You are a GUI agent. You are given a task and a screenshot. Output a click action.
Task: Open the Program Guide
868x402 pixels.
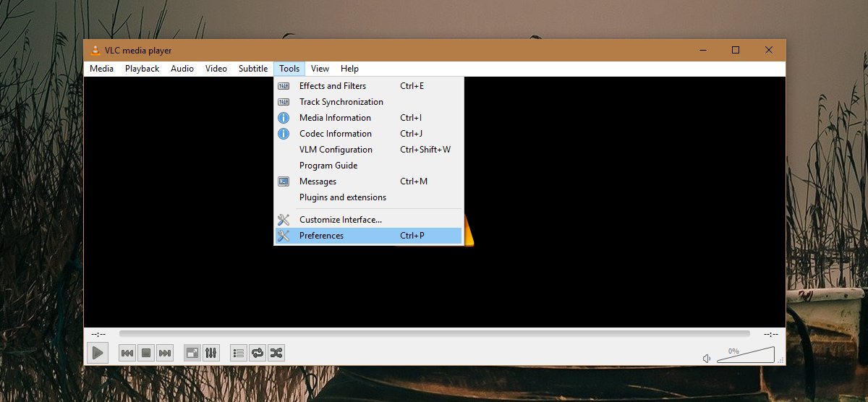(368, 166)
